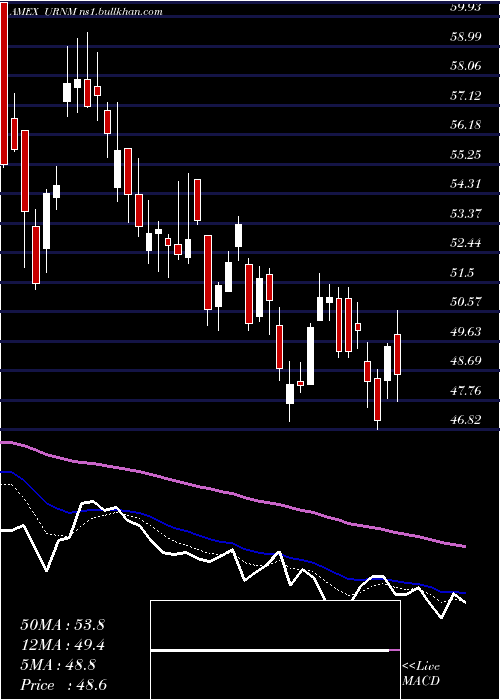Viewport: 500px width, 700px height.
Task: Select the 53.37 price axis label
Action: tap(468, 213)
